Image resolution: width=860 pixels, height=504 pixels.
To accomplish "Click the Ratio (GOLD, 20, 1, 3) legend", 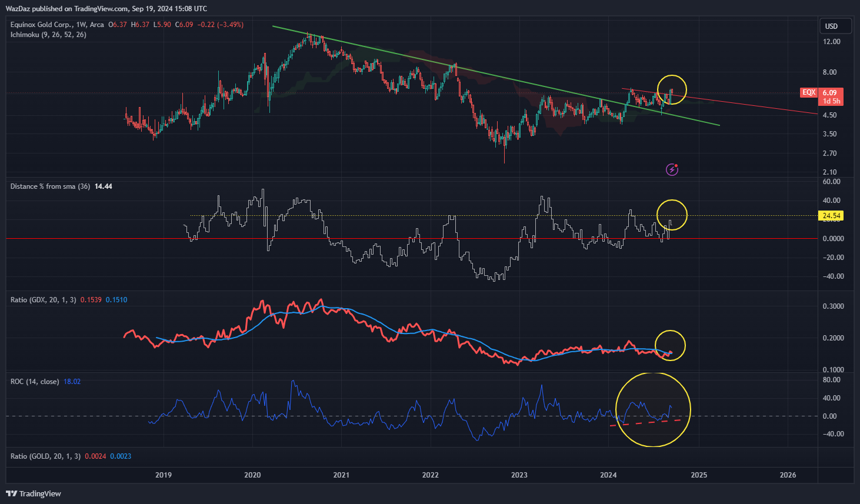I will point(45,456).
